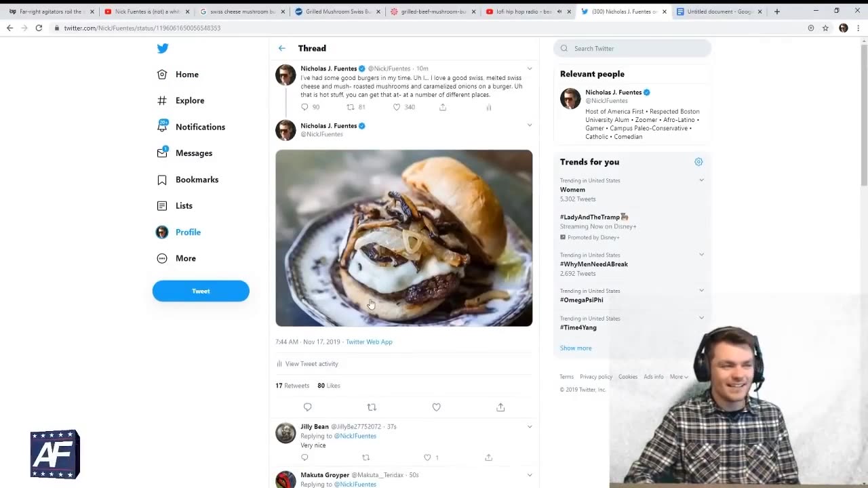Reply to Jilly Bean's comment
The width and height of the screenshot is (868, 488).
click(x=304, y=457)
